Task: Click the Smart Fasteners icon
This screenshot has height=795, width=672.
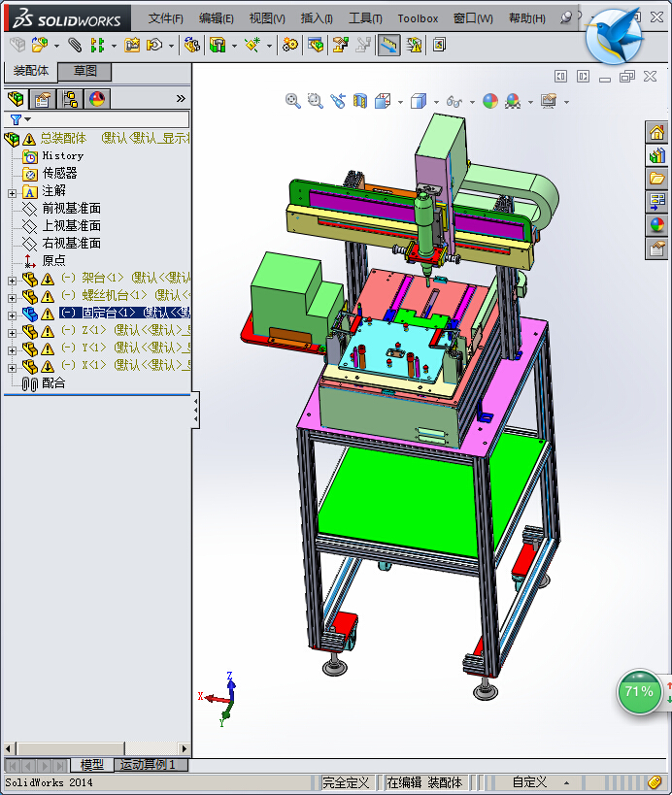Action: pyautogui.click(x=132, y=45)
